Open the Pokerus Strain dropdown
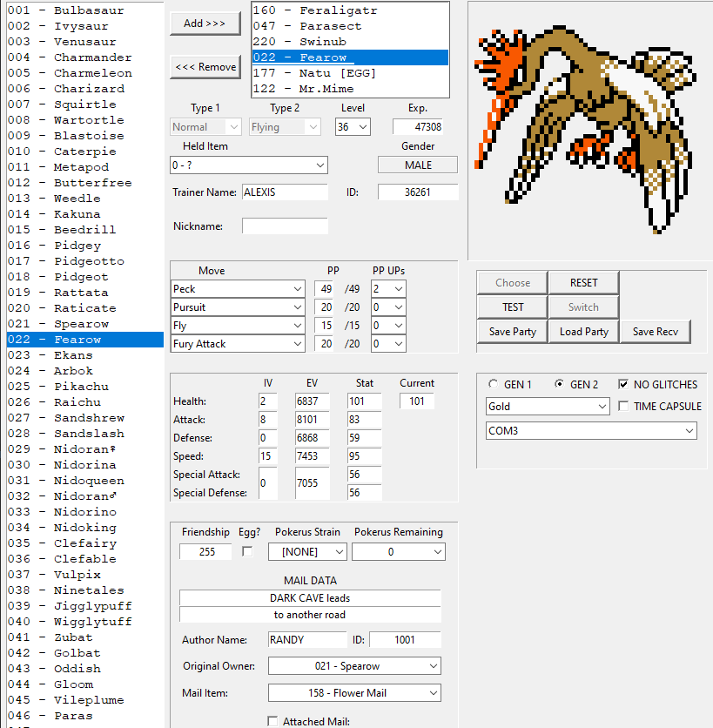 point(306,551)
